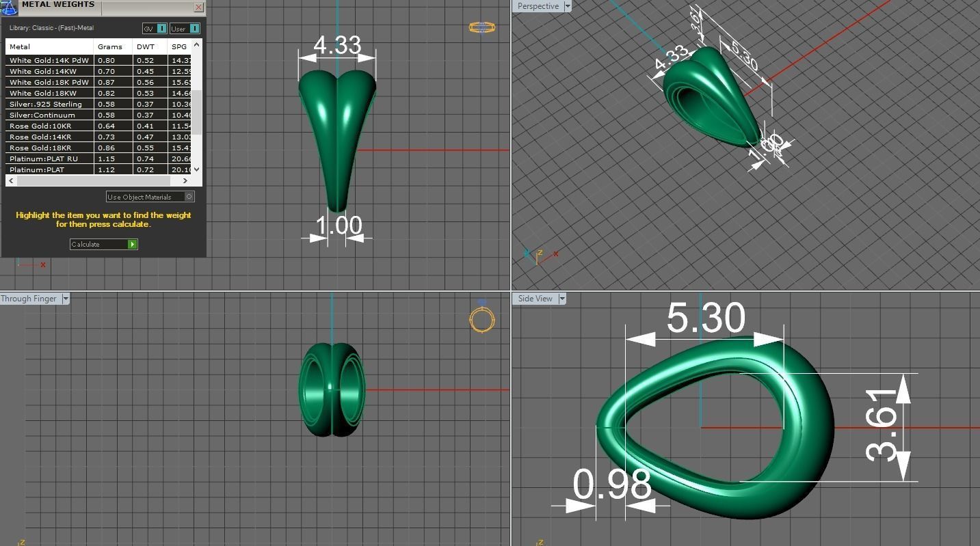Click the 0.72 DWT value for Platinum:PLAT

(145, 169)
